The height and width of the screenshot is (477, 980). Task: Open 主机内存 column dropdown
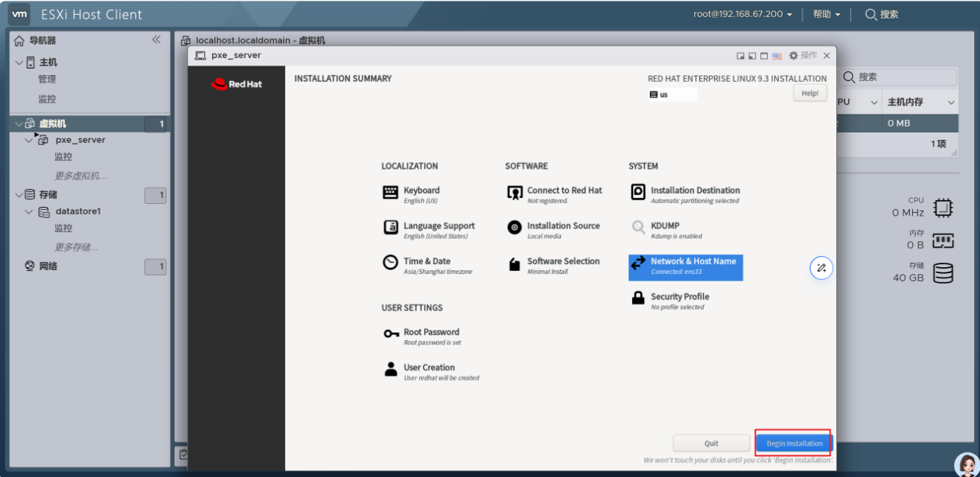coord(951,102)
